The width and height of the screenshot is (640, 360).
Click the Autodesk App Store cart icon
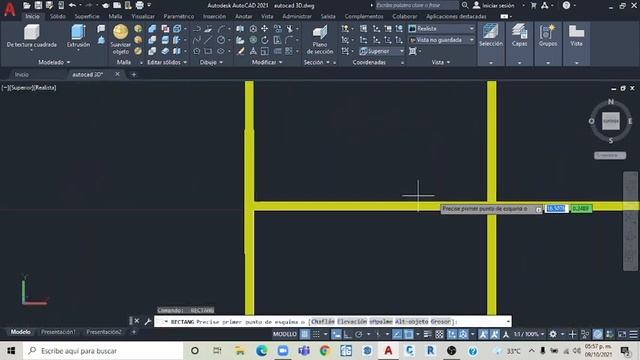tap(533, 5)
